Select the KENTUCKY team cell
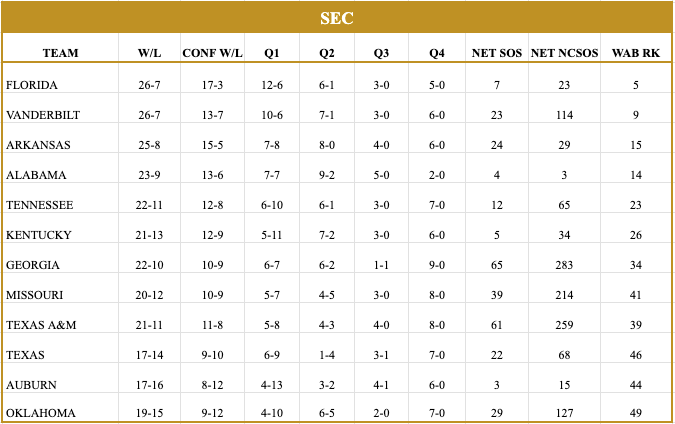 pyautogui.click(x=38, y=235)
